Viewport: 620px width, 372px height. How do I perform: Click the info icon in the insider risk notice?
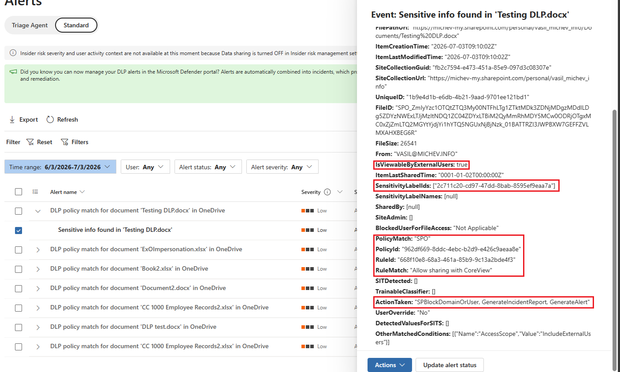(x=13, y=53)
